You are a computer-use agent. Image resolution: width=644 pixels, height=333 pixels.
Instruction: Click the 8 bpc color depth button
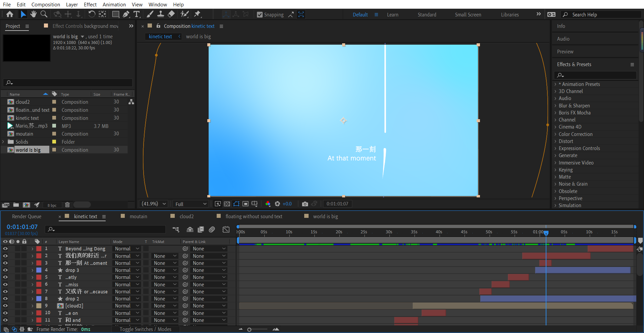tap(52, 205)
